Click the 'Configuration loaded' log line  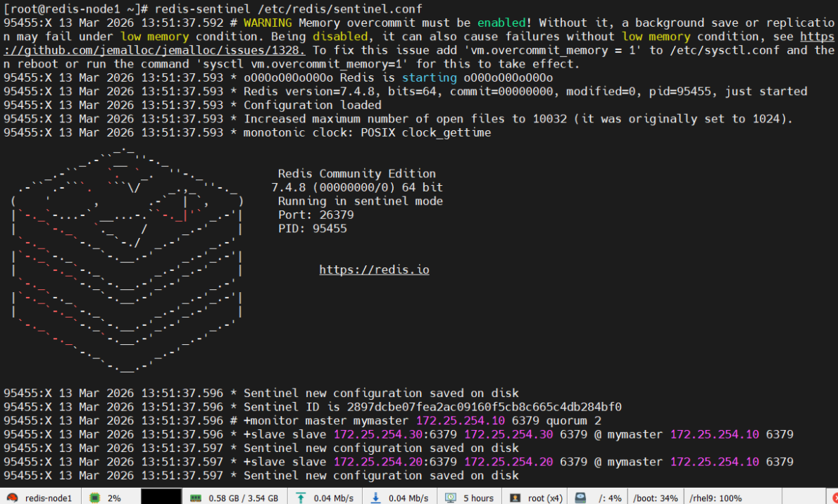pyautogui.click(x=192, y=106)
